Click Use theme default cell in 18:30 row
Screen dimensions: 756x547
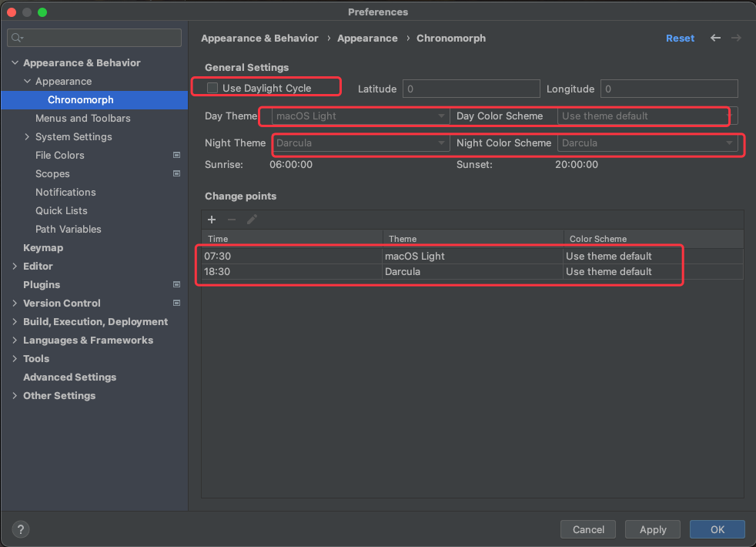click(x=654, y=271)
